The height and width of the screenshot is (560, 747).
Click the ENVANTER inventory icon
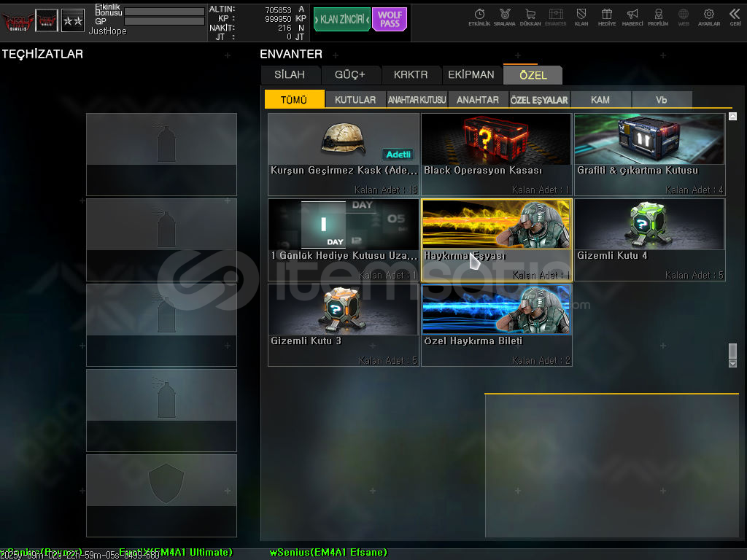[555, 17]
